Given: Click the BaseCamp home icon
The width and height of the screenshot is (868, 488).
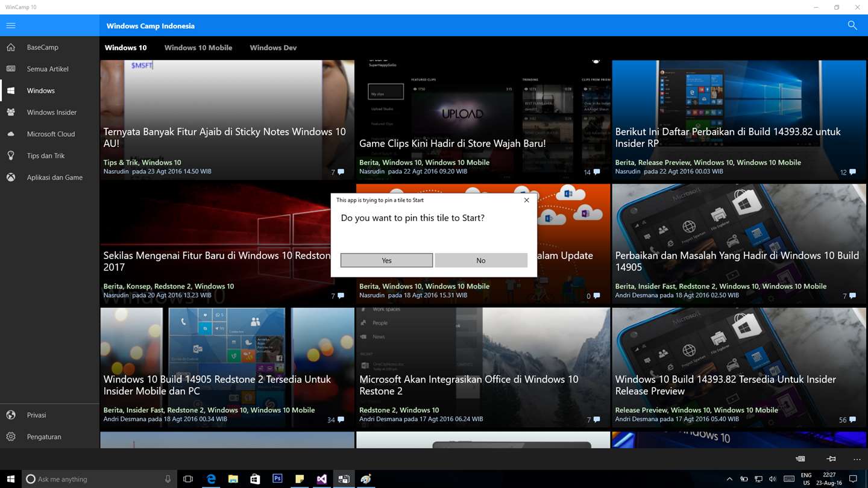Looking at the screenshot, I should 11,47.
